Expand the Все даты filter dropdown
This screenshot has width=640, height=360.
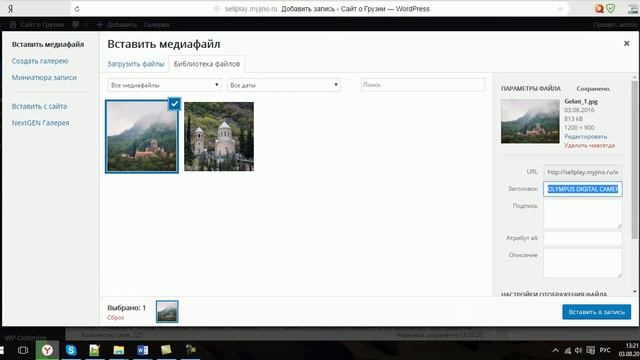[284, 85]
